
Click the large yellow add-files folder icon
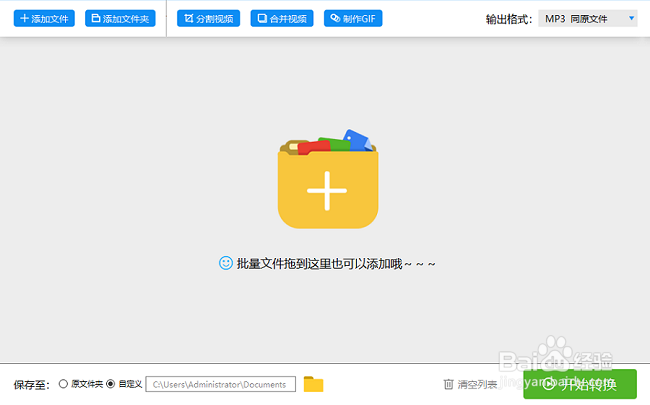327,179
